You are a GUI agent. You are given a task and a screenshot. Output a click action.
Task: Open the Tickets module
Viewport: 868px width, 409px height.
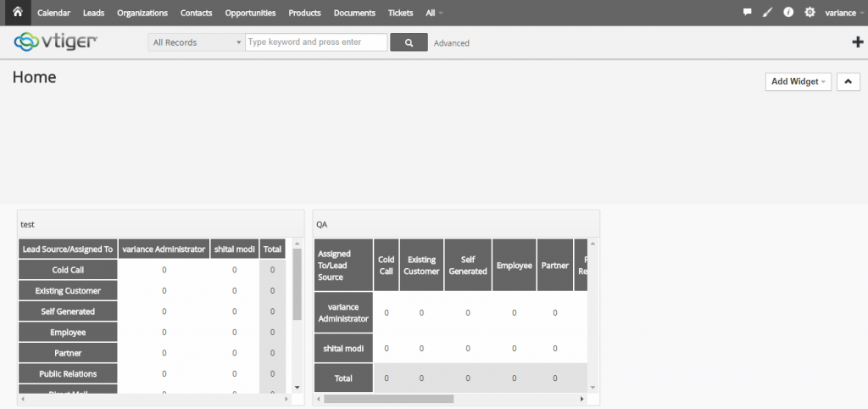tap(400, 13)
